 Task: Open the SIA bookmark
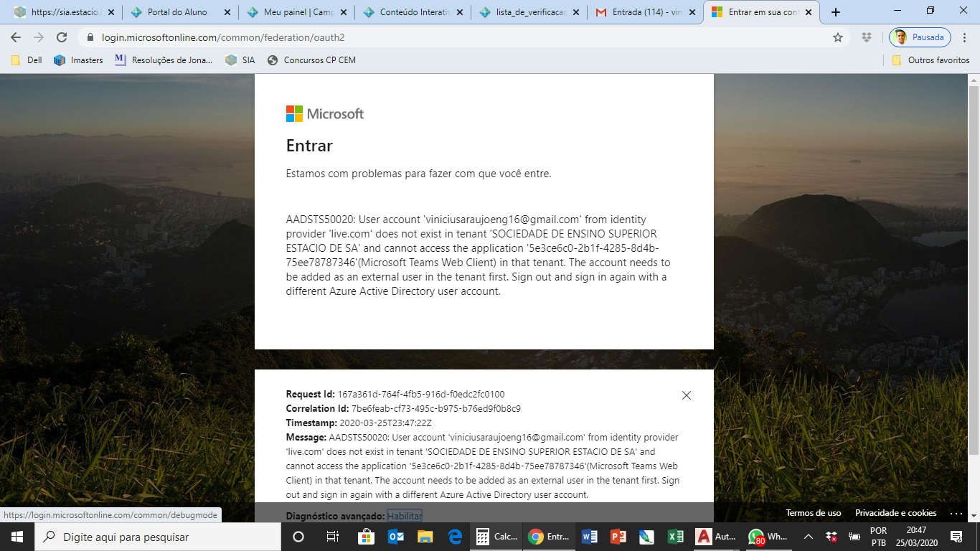click(x=240, y=60)
